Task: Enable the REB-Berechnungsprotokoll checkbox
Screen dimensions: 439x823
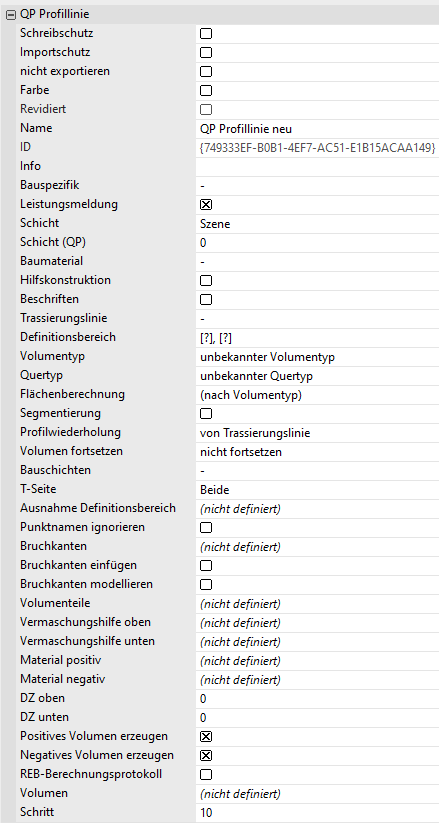Action: tap(206, 775)
